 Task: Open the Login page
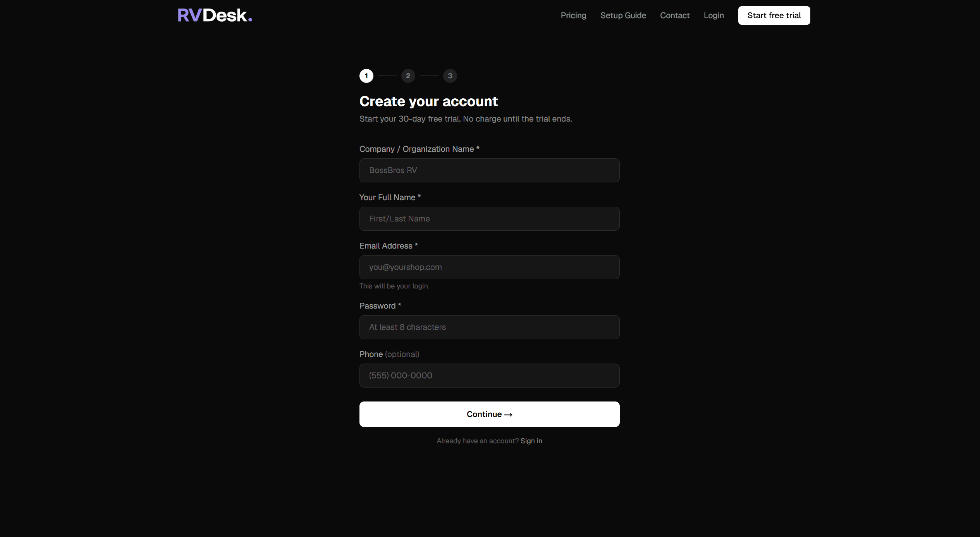click(714, 15)
